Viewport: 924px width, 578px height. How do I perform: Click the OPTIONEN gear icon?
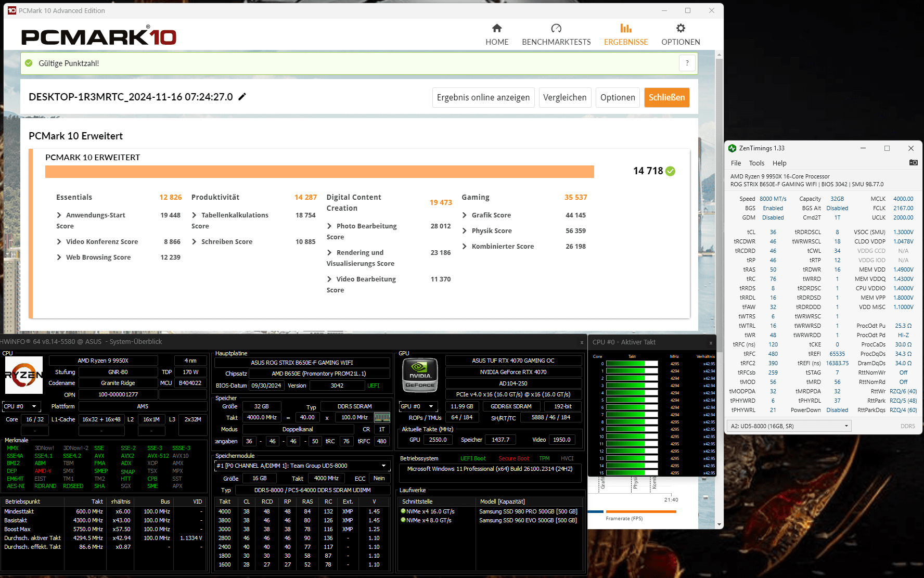[681, 28]
